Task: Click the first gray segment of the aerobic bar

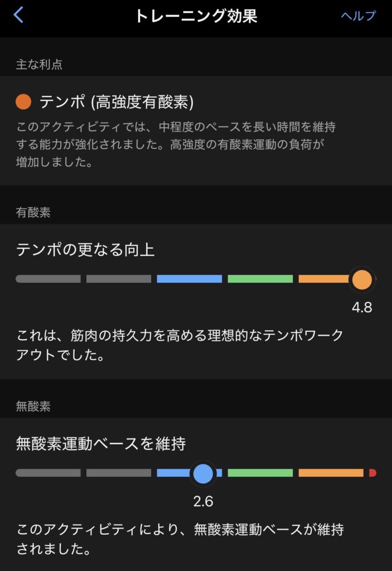Action: point(49,279)
